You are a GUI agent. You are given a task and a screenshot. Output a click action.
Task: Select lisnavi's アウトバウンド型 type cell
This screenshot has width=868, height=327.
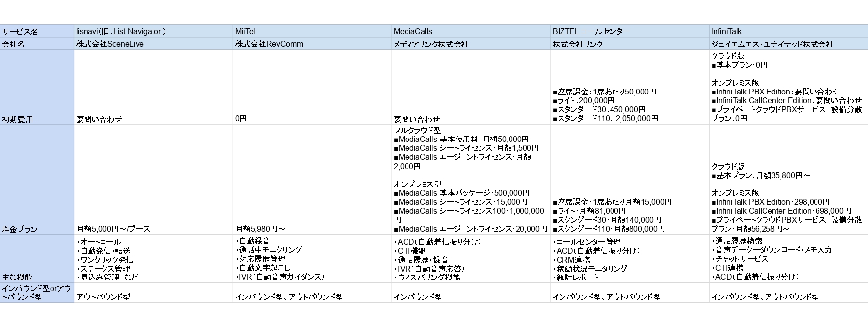tap(153, 293)
